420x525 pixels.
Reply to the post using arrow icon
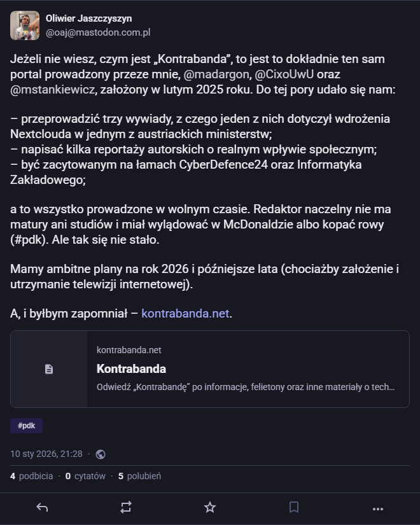(x=42, y=508)
